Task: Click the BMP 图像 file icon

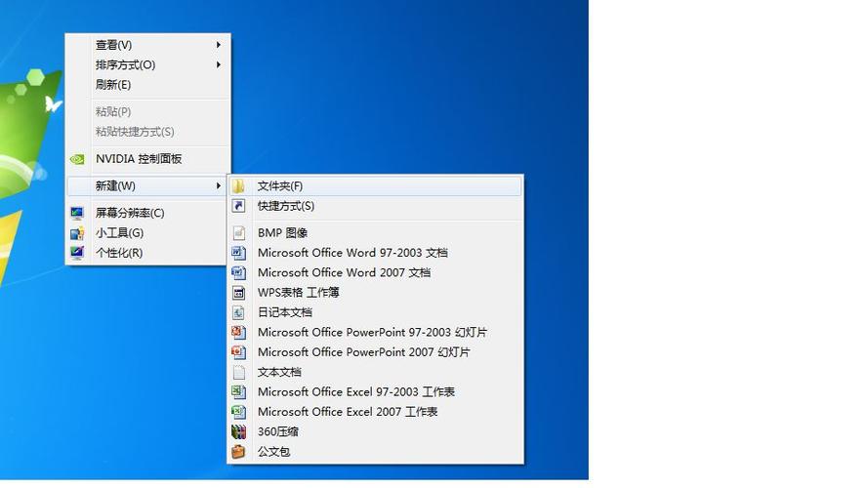Action: [x=238, y=233]
